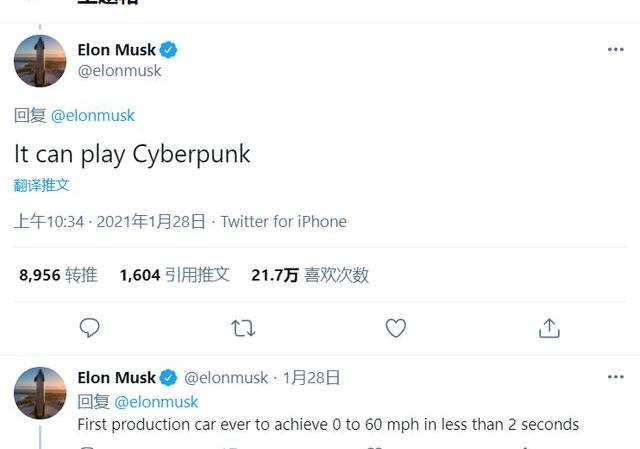Viewport: 640px width, 449px height.
Task: Click verified badge beside main Elon Musk name
Action: click(171, 50)
